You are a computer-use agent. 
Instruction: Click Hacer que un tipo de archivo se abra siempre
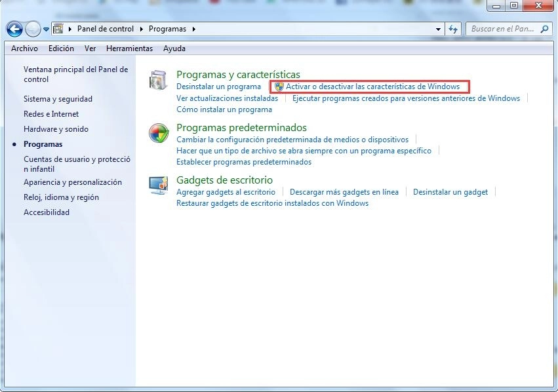click(x=304, y=151)
